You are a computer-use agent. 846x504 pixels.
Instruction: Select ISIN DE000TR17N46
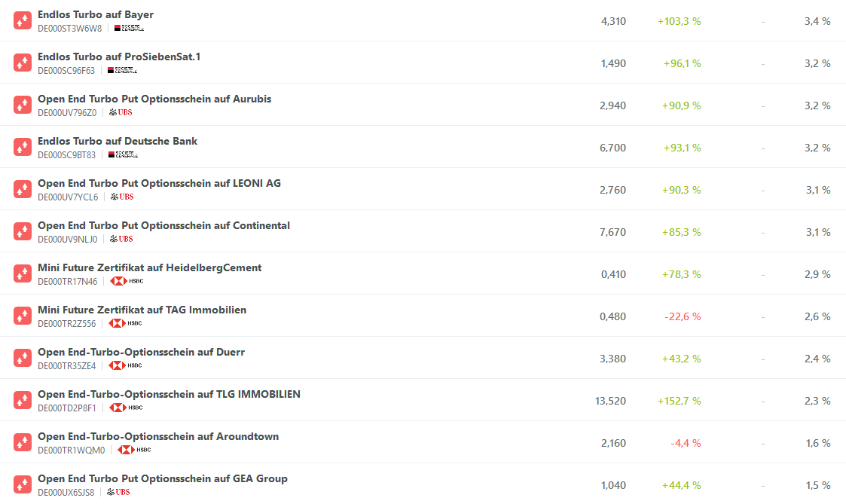[68, 281]
